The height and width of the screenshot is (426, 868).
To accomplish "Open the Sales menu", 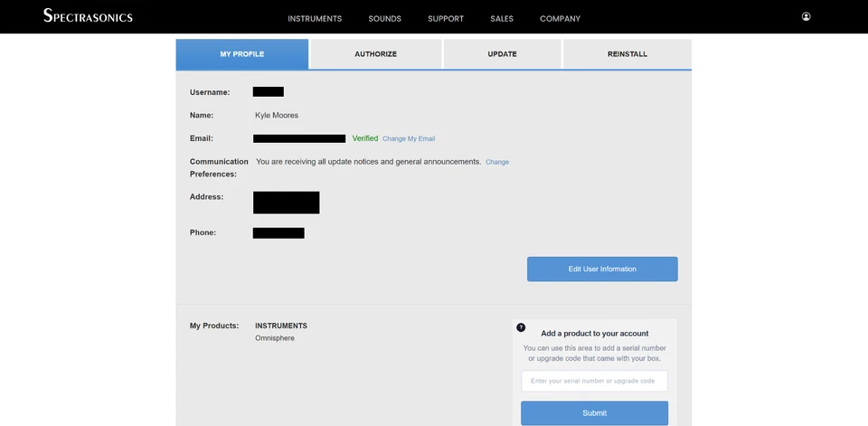I will pyautogui.click(x=502, y=19).
